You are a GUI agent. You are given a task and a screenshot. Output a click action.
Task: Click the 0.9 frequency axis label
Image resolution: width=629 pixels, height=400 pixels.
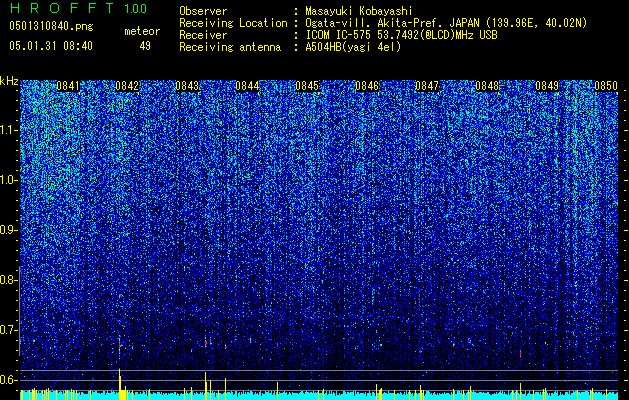(x=9, y=230)
